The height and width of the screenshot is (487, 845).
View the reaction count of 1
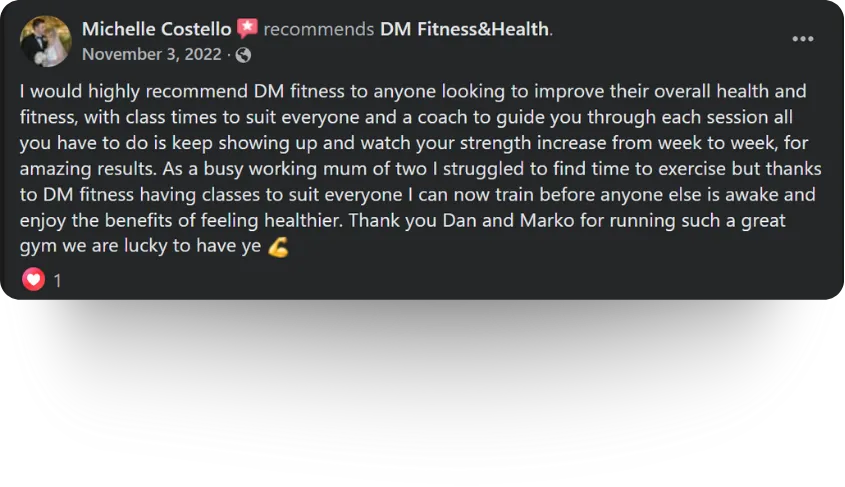58,281
